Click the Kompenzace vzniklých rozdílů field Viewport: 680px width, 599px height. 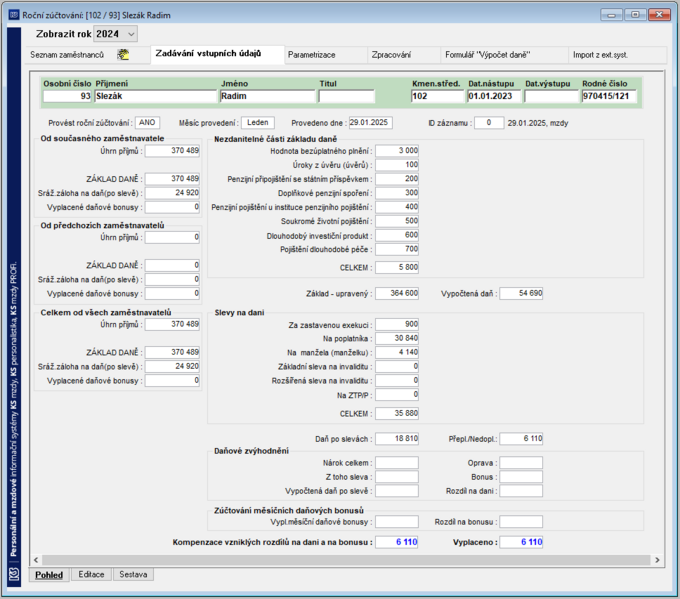tap(397, 542)
